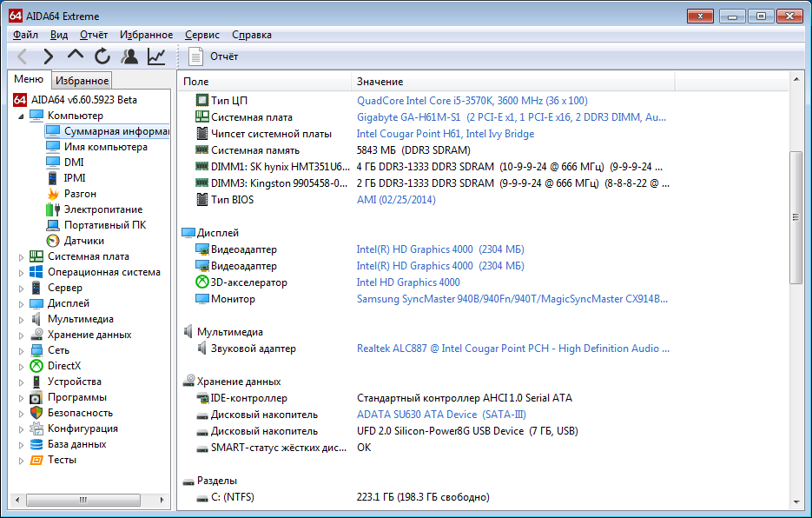Switch to the Избранное tab
Screen dimensions: 812x518
coord(82,81)
